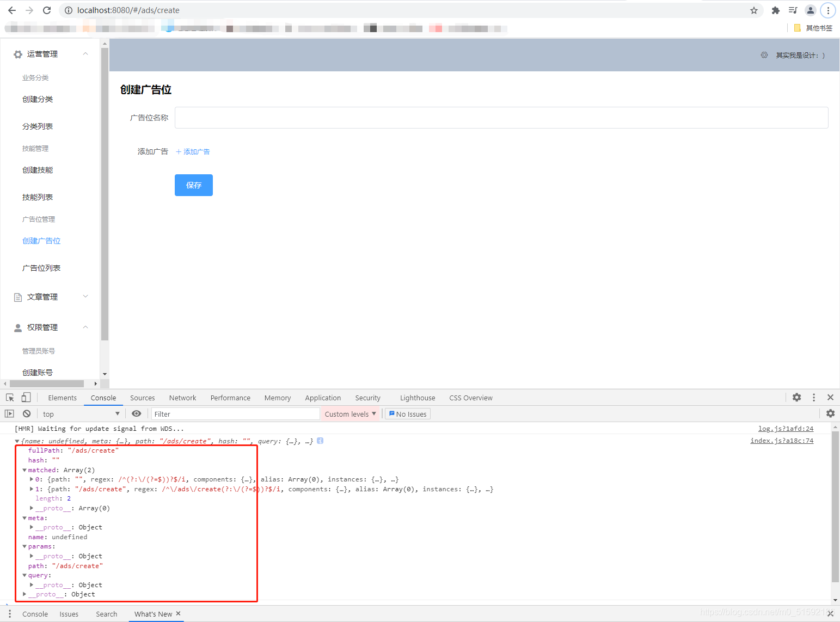Screen dimensions: 840x622
Task: Select the top JavaScript context dropdown
Action: (x=81, y=414)
